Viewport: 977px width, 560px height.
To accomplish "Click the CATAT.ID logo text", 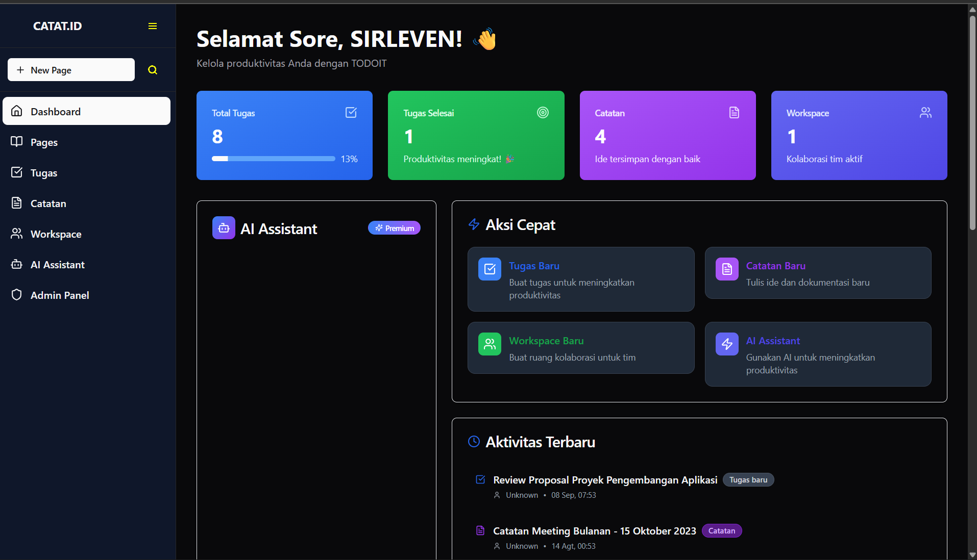I will (57, 26).
